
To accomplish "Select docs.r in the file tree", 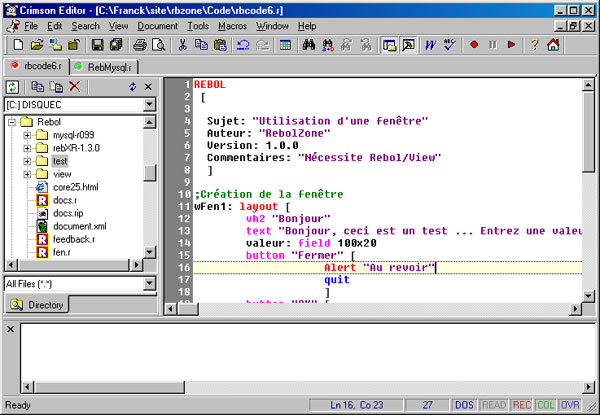I will pos(65,200).
